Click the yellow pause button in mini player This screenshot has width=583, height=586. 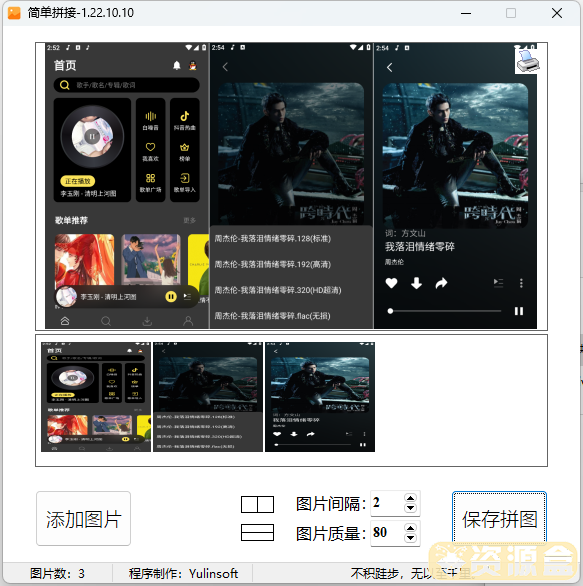click(x=171, y=297)
